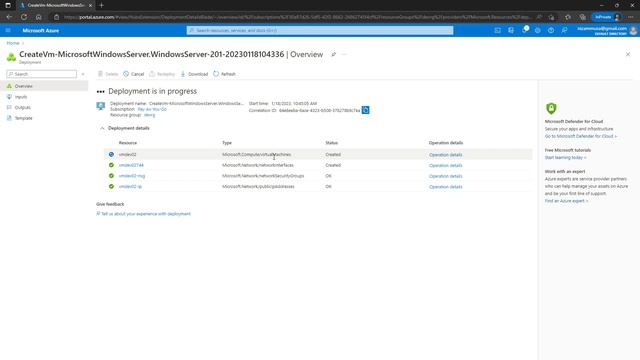Open the ellipsis menu beside the pin icon
The width and height of the screenshot is (640, 360).
tap(344, 54)
